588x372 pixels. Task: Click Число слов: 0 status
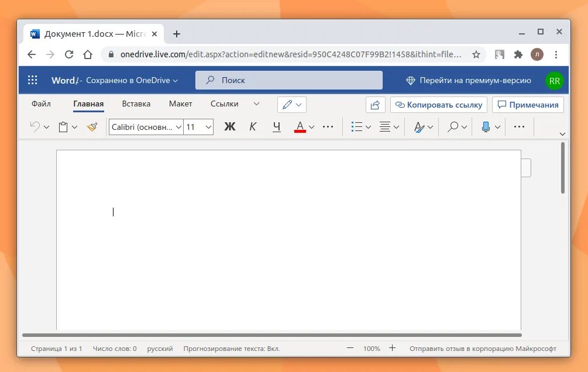click(x=115, y=349)
